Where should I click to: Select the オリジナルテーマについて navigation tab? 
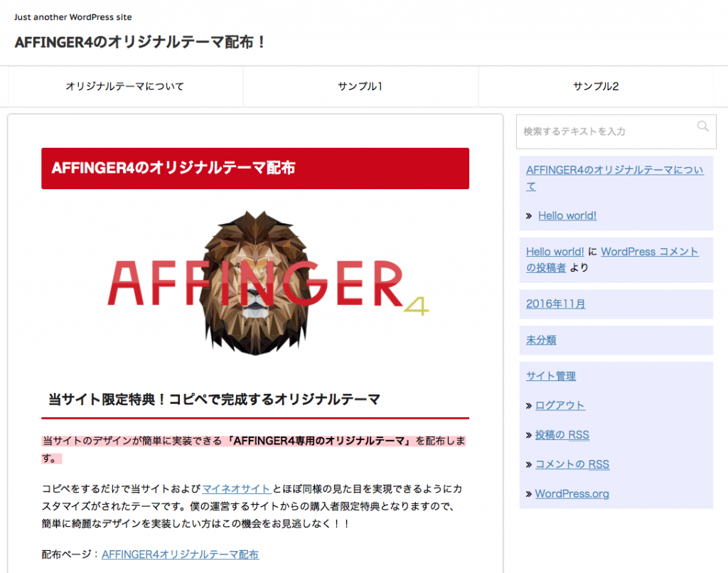(x=124, y=86)
